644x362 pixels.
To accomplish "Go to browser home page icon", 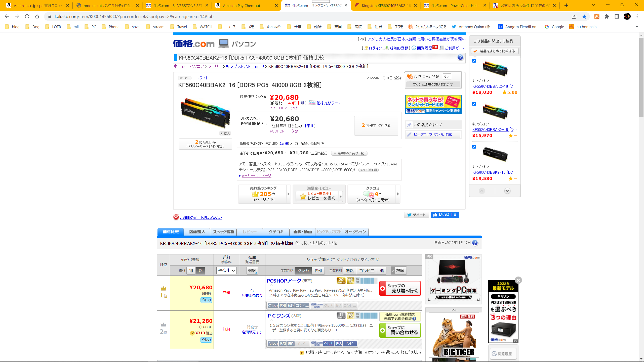I will 37,16.
